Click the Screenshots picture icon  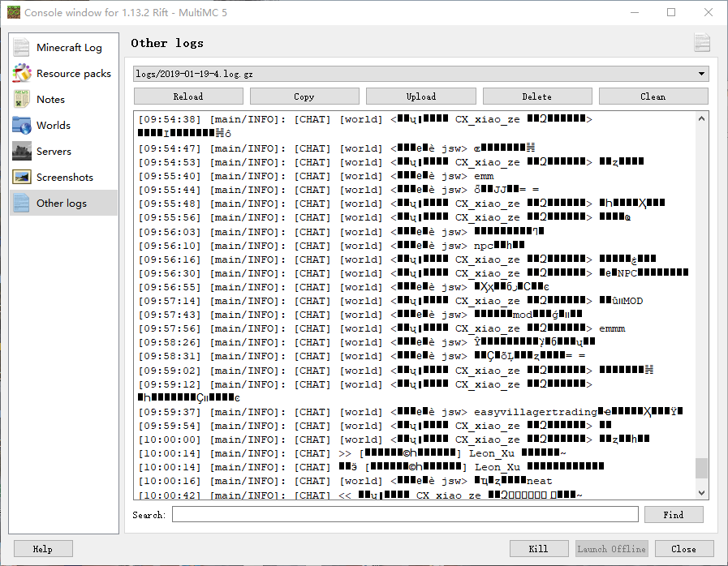(x=21, y=178)
